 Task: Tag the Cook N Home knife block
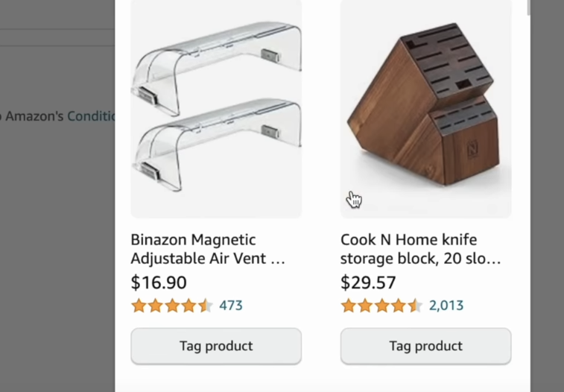[x=425, y=347]
